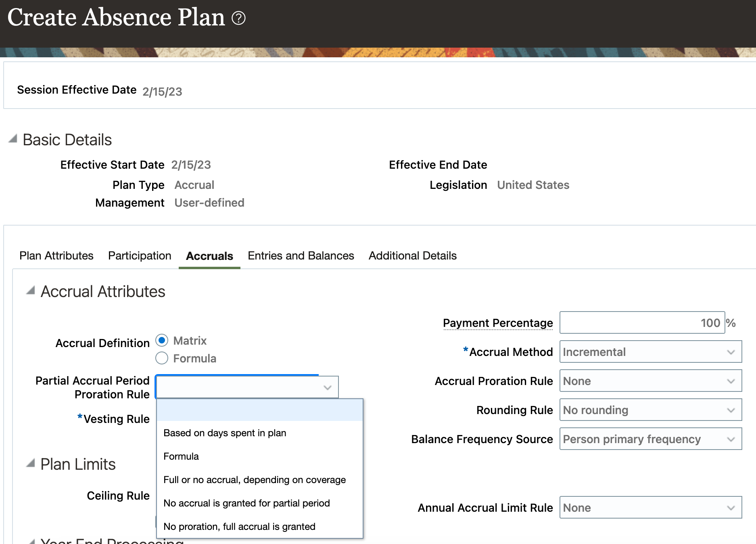Open the Accrual Method dropdown
Viewport: 756px width, 544px height.
point(650,352)
